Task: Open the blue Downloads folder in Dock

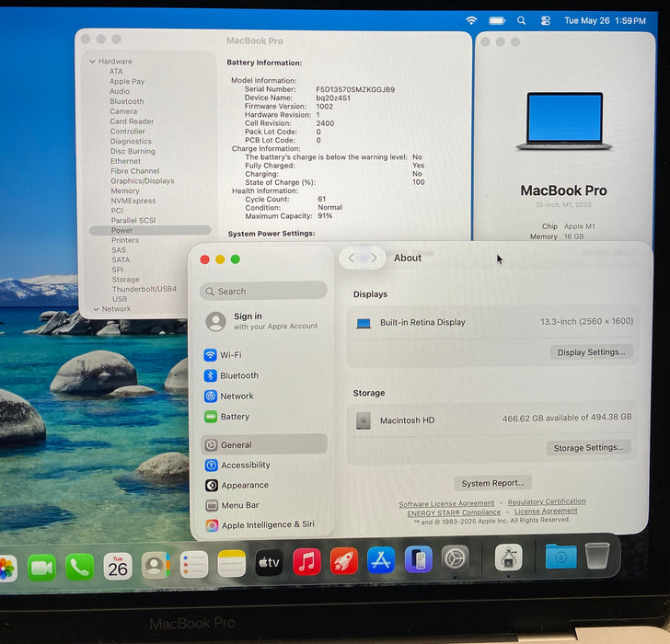Action: [560, 556]
